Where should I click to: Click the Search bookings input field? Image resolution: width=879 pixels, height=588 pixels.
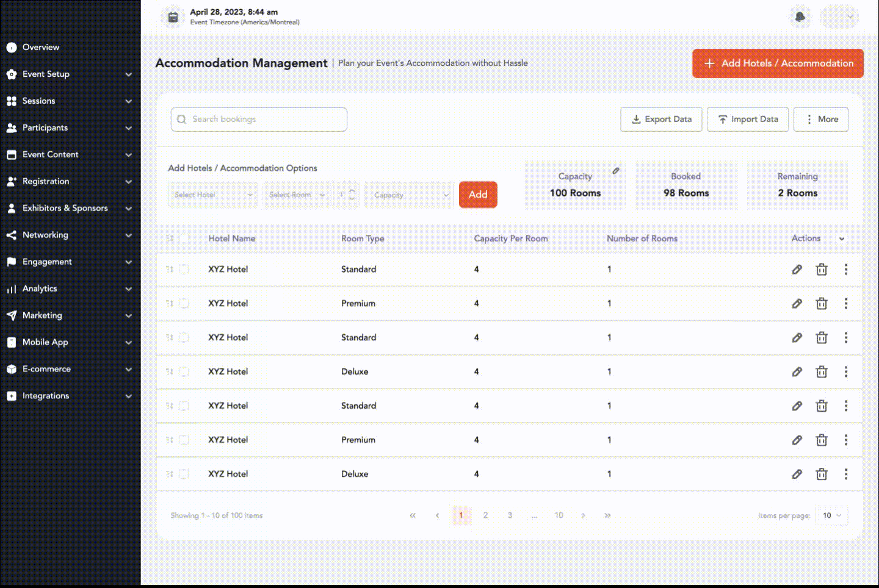point(259,120)
